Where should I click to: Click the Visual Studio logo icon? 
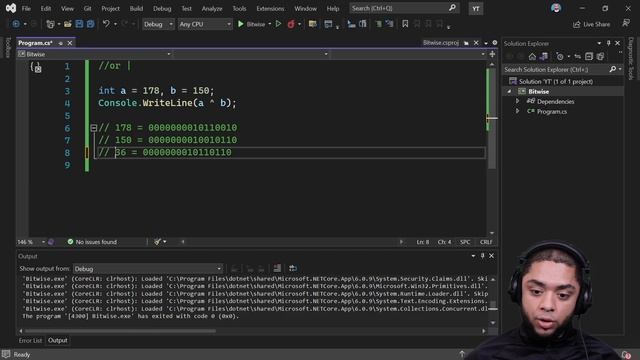point(11,8)
